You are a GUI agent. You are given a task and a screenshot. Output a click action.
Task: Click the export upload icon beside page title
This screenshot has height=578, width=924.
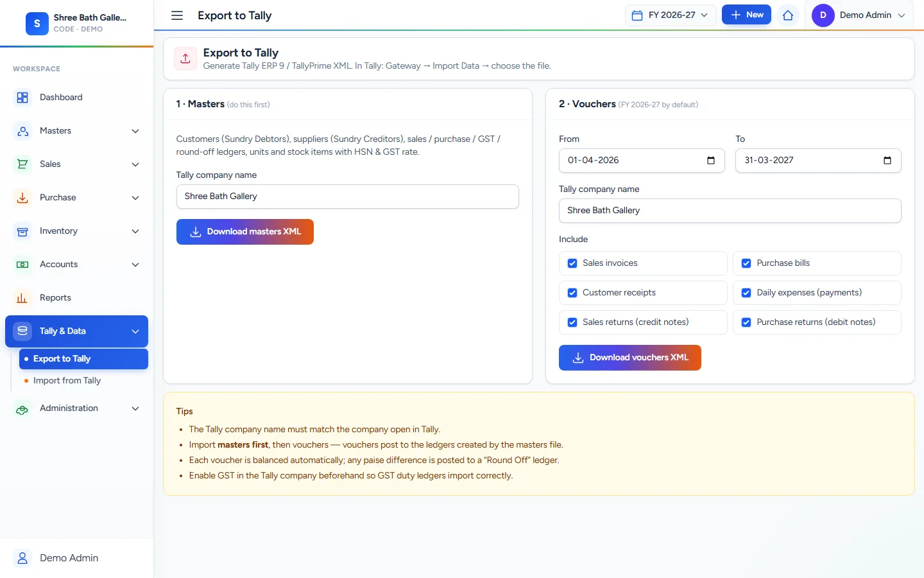[x=185, y=58]
